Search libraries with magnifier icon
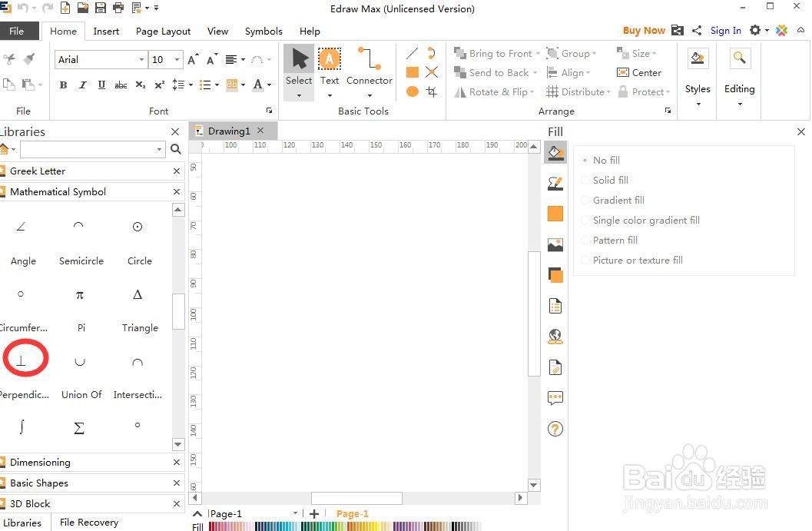Image resolution: width=812 pixels, height=531 pixels. 176,149
